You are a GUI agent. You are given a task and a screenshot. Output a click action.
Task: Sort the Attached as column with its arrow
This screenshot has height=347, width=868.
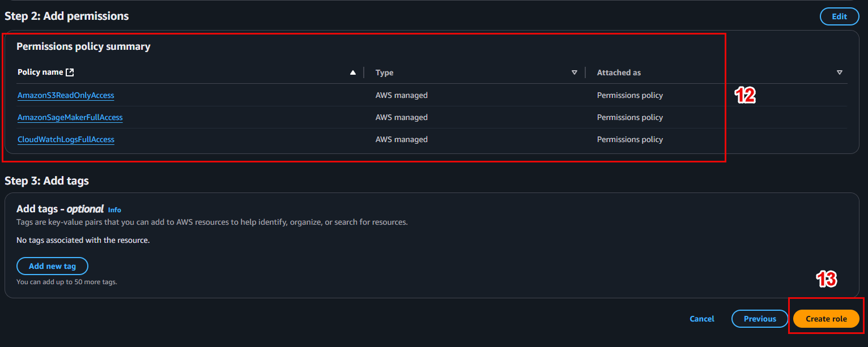coord(840,72)
